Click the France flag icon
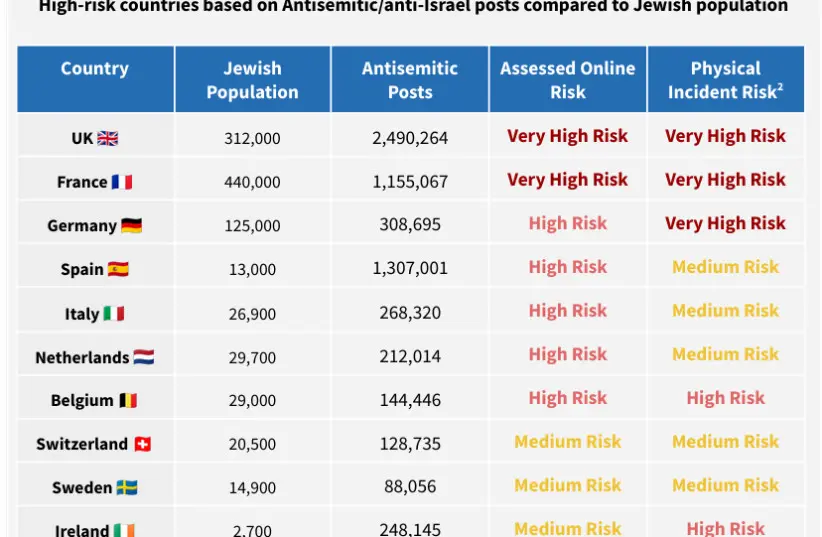This screenshot has width=822, height=537. [122, 182]
